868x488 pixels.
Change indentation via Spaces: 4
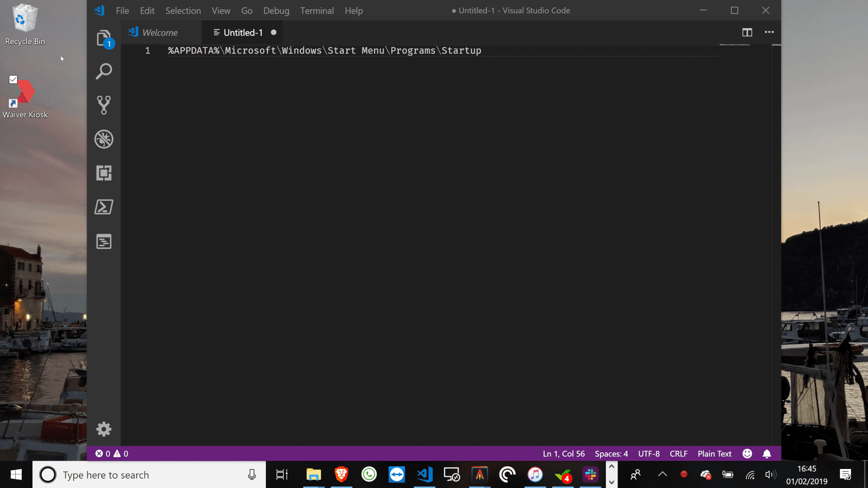pyautogui.click(x=611, y=454)
